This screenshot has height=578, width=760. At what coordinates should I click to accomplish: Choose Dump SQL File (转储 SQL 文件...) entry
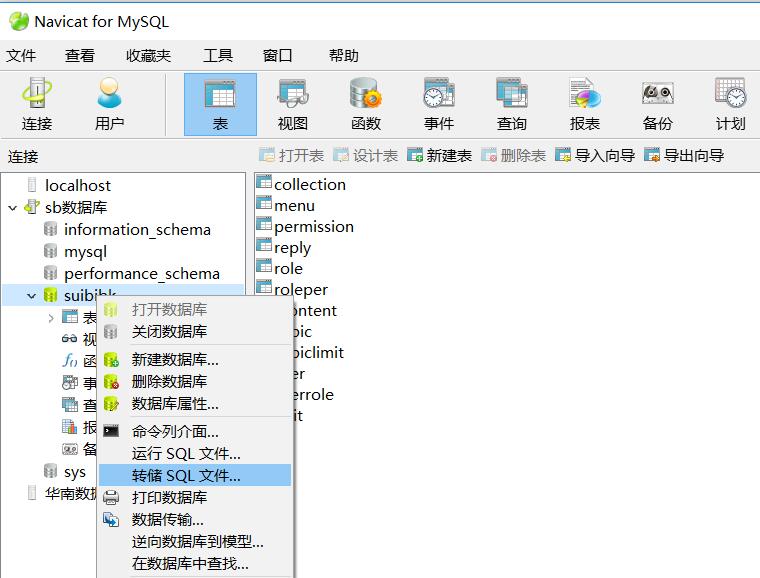click(195, 475)
